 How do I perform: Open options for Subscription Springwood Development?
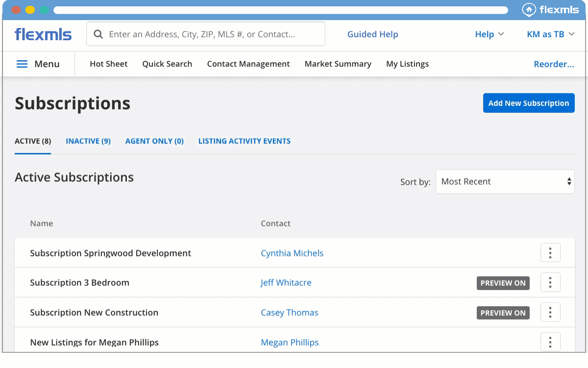(550, 253)
